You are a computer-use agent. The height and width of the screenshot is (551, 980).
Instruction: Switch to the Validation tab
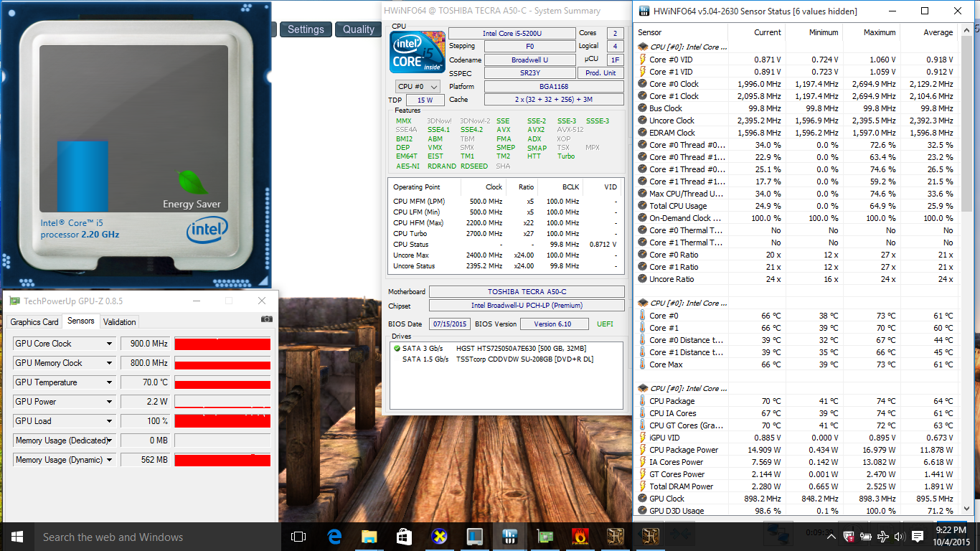tap(120, 322)
